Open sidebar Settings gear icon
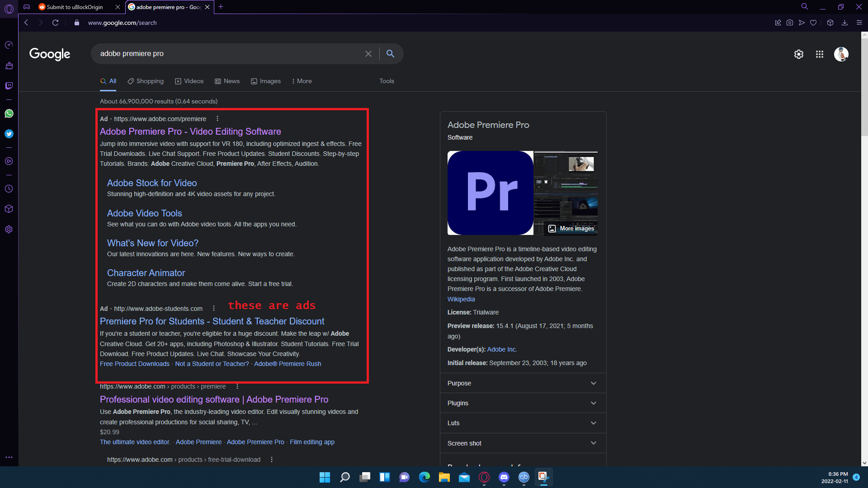This screenshot has height=488, width=868. (x=9, y=230)
